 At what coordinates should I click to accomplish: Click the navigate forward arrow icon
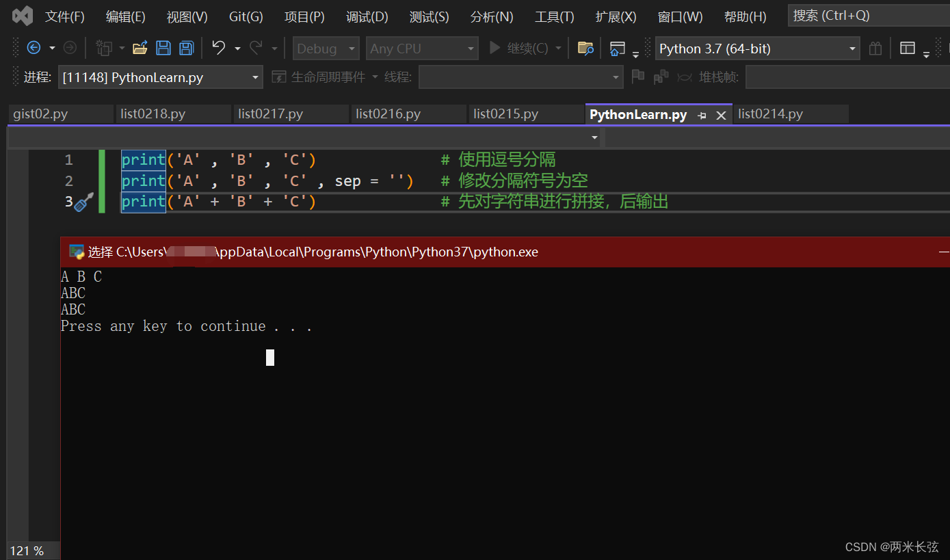(x=69, y=48)
